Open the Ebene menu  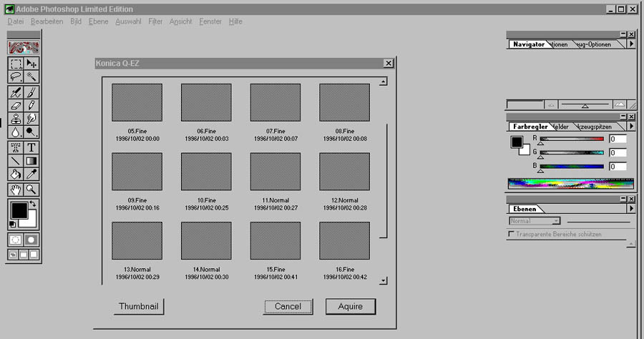pyautogui.click(x=99, y=21)
